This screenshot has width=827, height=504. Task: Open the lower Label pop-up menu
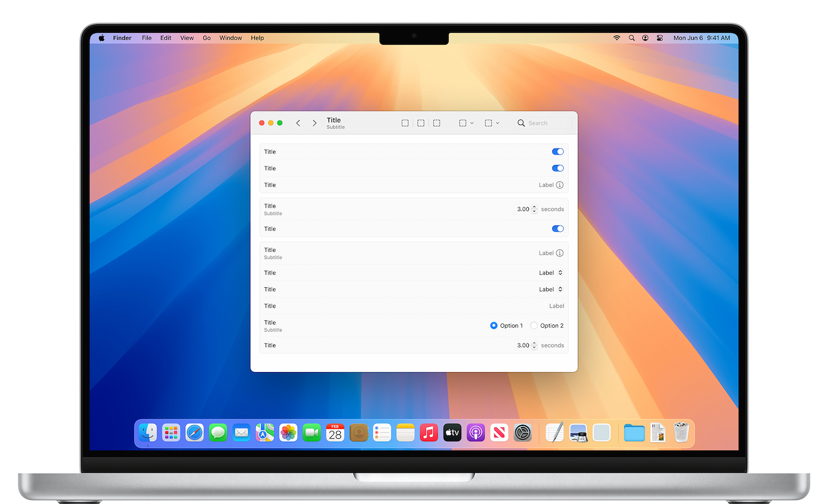point(551,289)
